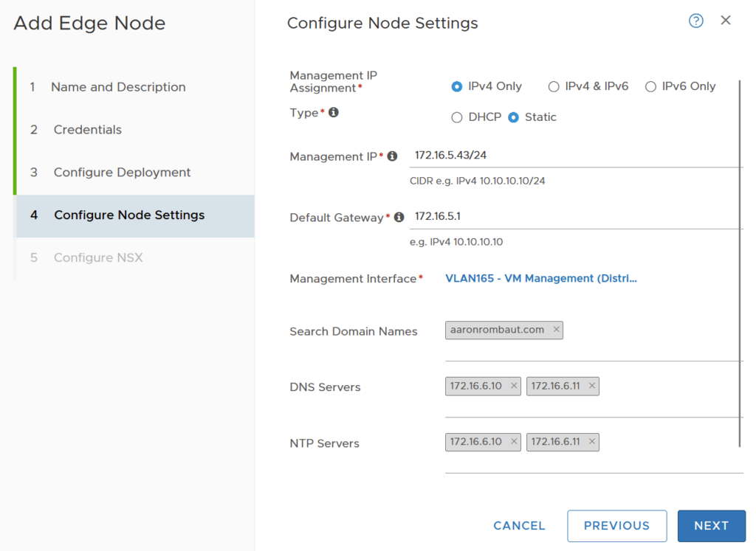This screenshot has width=756, height=551.
Task: Click the PREVIOUS button
Action: coord(616,526)
